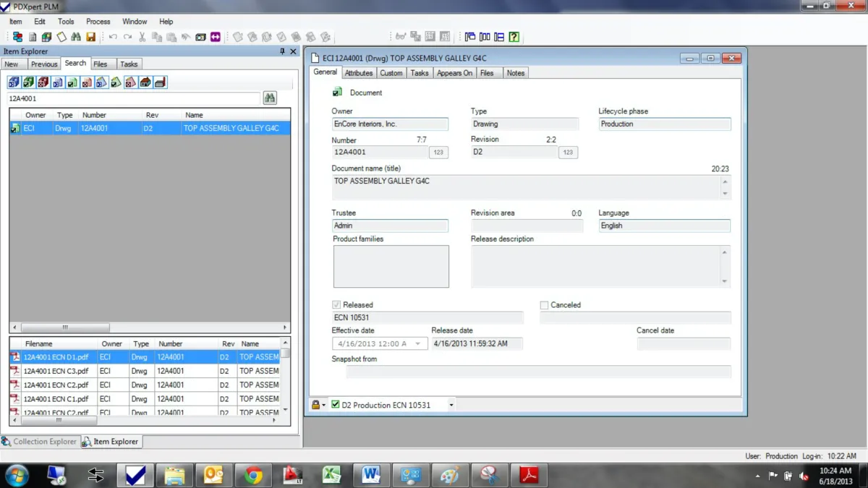The image size is (868, 488).
Task: Click the binoculars search button beside 12A4001
Action: [270, 98]
